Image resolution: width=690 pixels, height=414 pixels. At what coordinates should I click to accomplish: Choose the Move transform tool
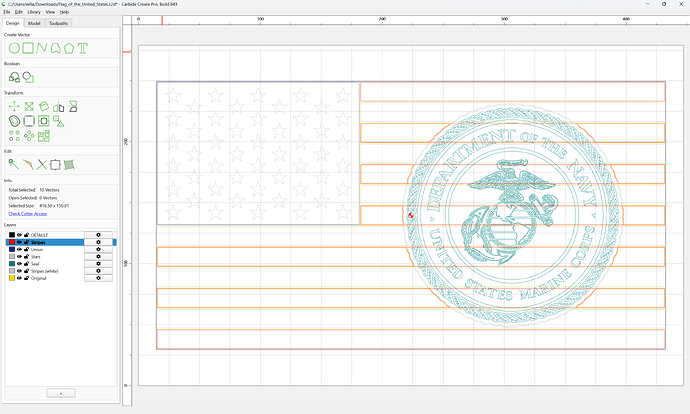coord(15,106)
